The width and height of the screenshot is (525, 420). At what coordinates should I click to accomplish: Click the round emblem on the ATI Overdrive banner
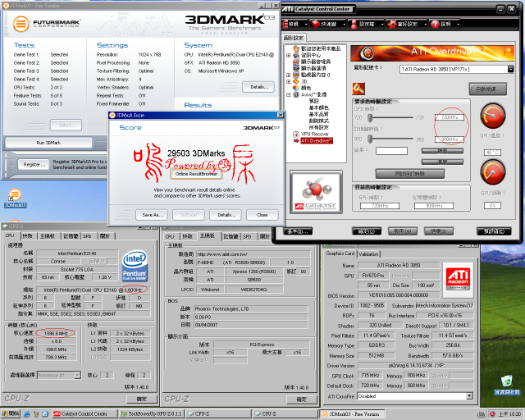367,52
